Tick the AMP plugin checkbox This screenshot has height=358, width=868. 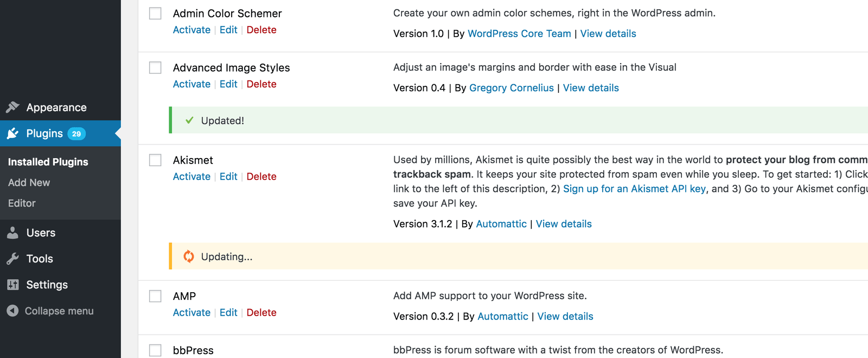(x=155, y=296)
